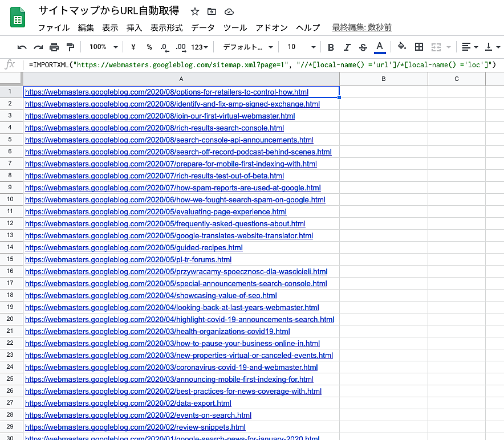Open the fill color picker
This screenshot has height=440, width=504.
pos(401,47)
